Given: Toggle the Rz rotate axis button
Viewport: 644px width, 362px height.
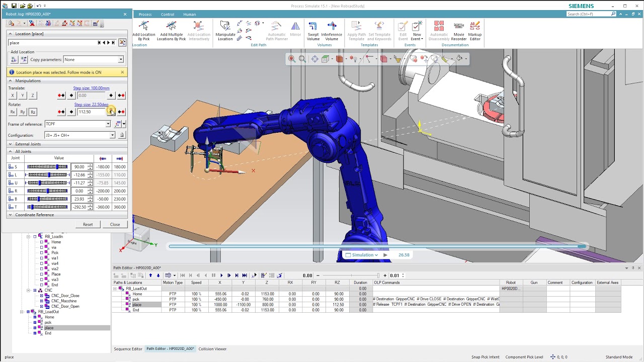Looking at the screenshot, I should [33, 112].
